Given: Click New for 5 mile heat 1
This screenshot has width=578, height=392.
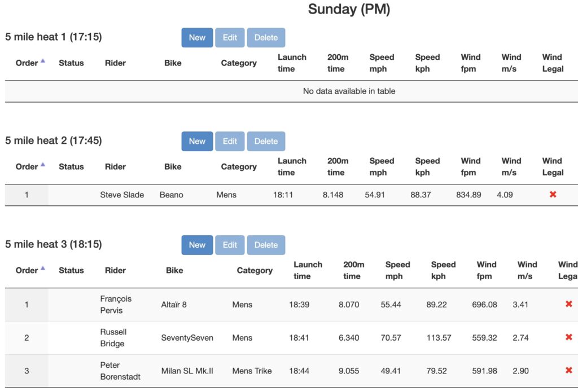Looking at the screenshot, I should (196, 37).
